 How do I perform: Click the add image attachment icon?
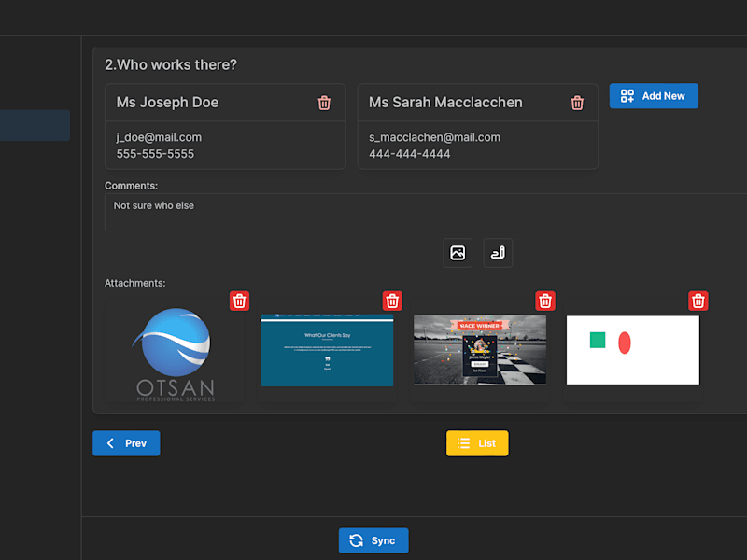click(458, 253)
